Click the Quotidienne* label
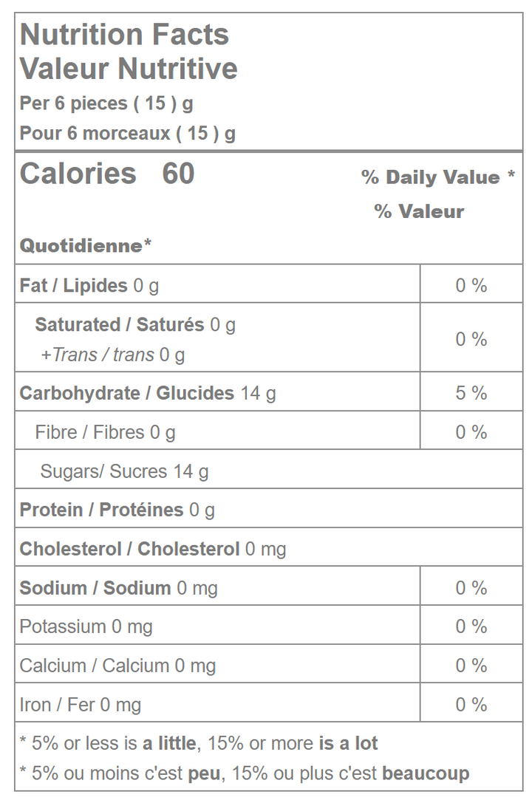This screenshot has width=532, height=800. 86,245
